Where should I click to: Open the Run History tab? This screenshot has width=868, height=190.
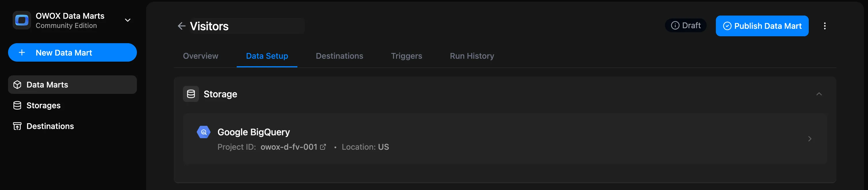point(472,56)
